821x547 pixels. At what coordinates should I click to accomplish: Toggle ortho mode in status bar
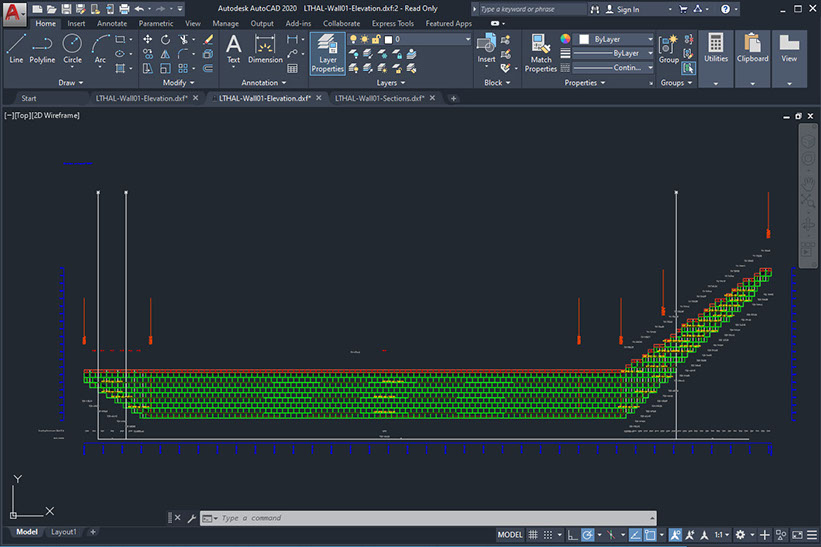click(573, 535)
